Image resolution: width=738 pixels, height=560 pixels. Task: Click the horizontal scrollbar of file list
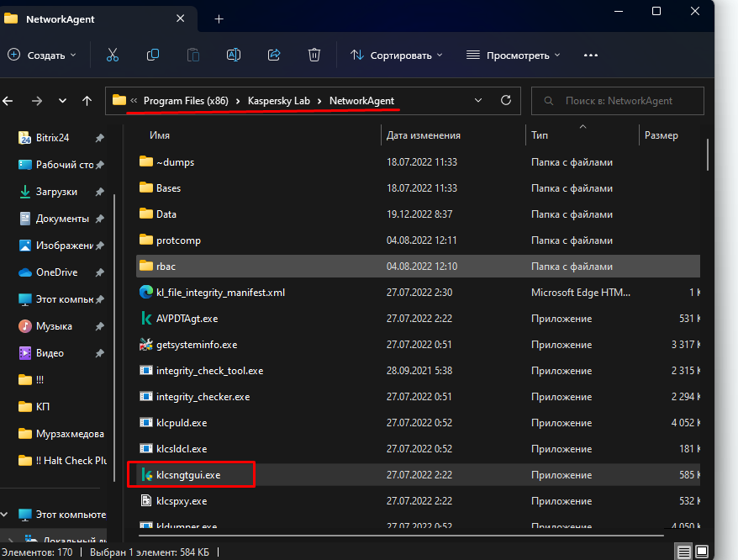click(x=401, y=536)
